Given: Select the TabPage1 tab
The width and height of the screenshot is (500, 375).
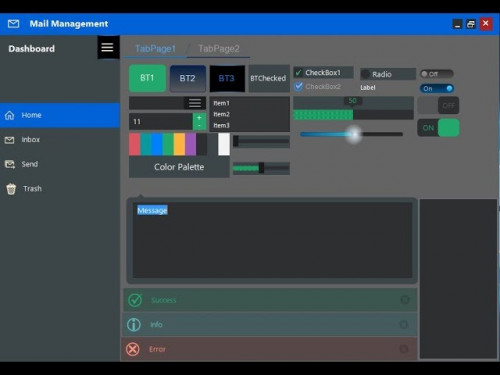Looking at the screenshot, I should (155, 49).
